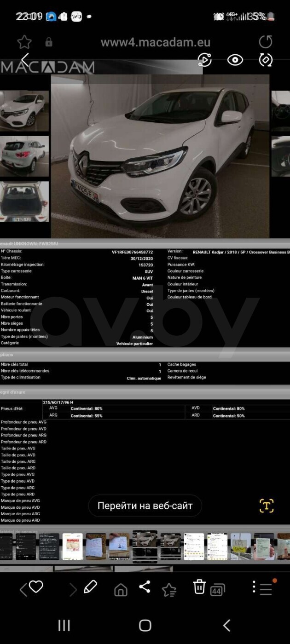The width and height of the screenshot is (290, 644).
Task: Tap mileage value 153720
Action: coord(145,265)
